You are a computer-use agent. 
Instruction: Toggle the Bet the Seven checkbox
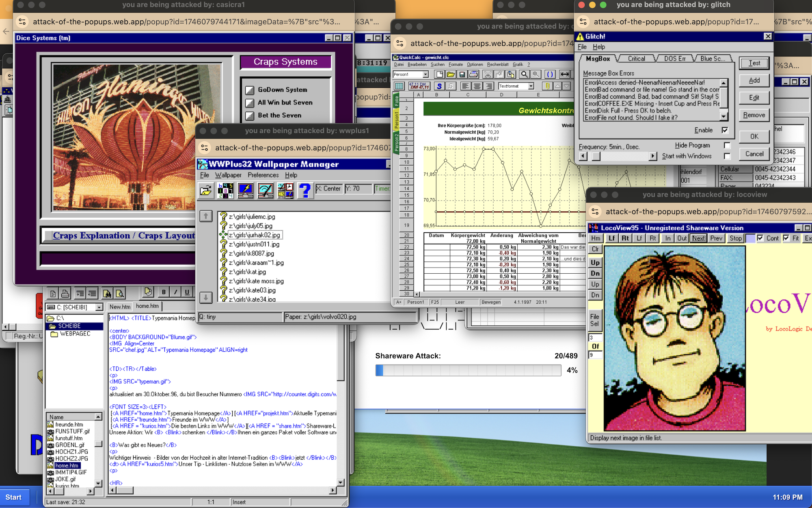coord(250,116)
